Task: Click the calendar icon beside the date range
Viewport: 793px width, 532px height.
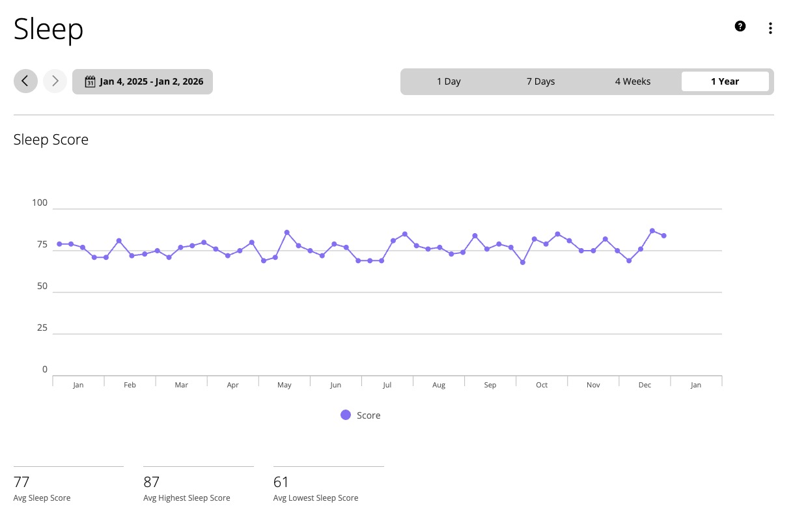Action: (90, 82)
